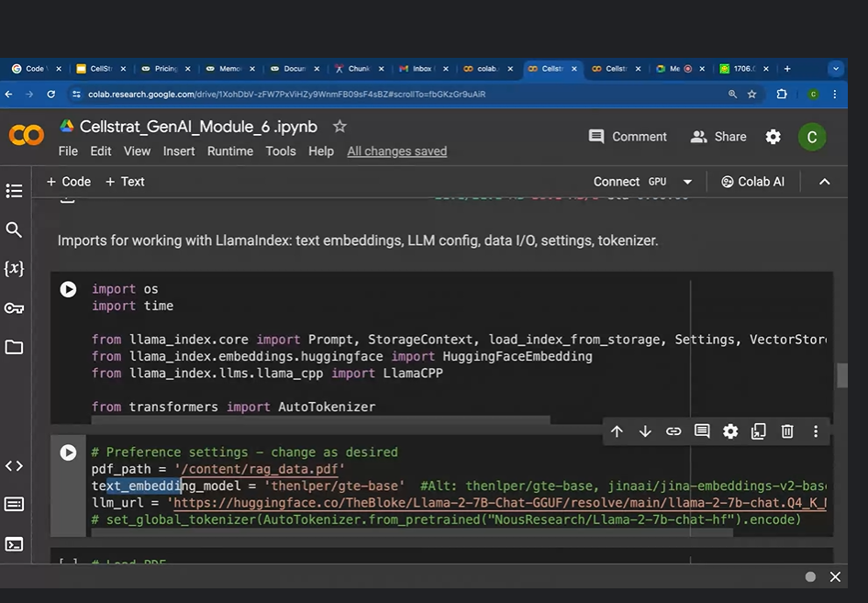The height and width of the screenshot is (603, 868).
Task: Open the cell editor settings gear
Action: point(730,431)
